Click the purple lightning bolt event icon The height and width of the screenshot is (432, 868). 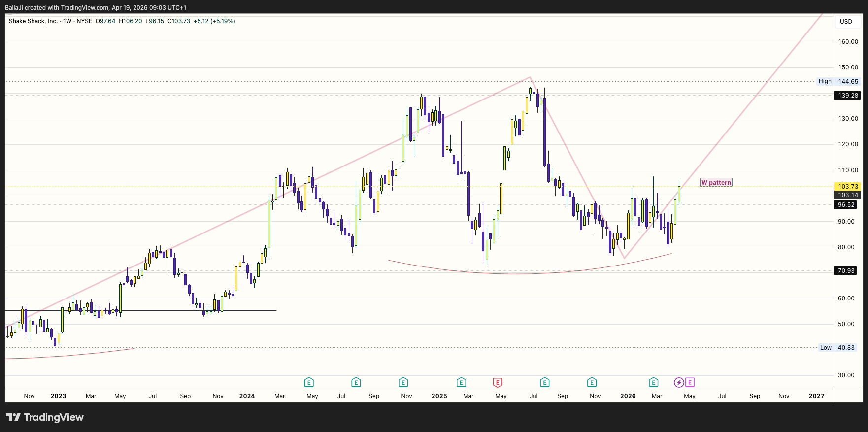[x=679, y=382]
